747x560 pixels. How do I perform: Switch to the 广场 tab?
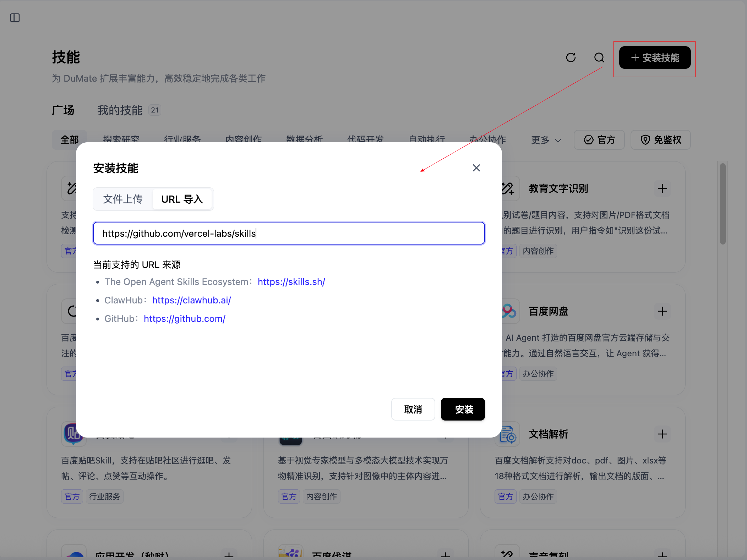pos(63,110)
